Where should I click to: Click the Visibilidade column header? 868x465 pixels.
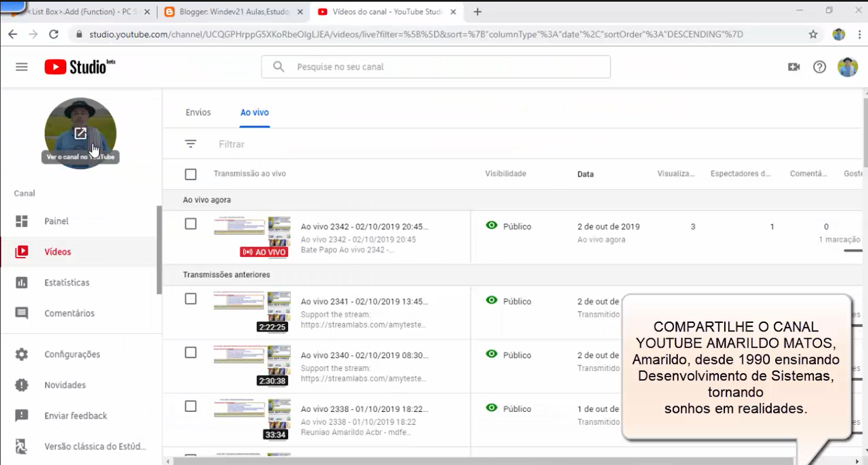tap(506, 174)
